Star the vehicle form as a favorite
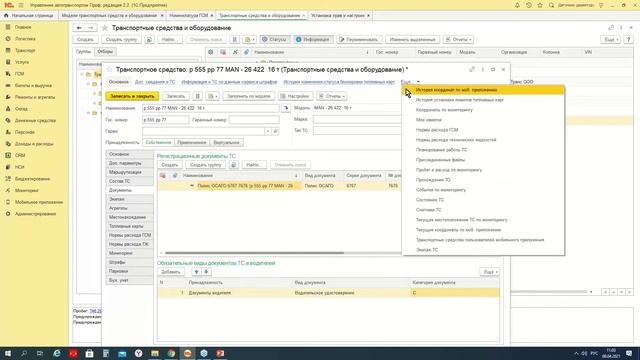Screen dimensions: 640x360 tap(109, 70)
